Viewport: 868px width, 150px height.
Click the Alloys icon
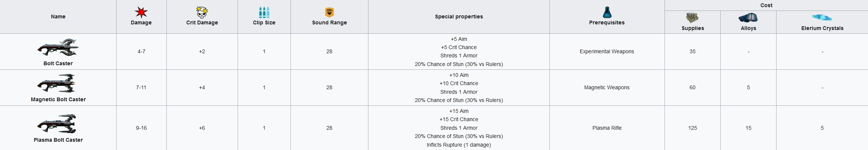point(748,18)
